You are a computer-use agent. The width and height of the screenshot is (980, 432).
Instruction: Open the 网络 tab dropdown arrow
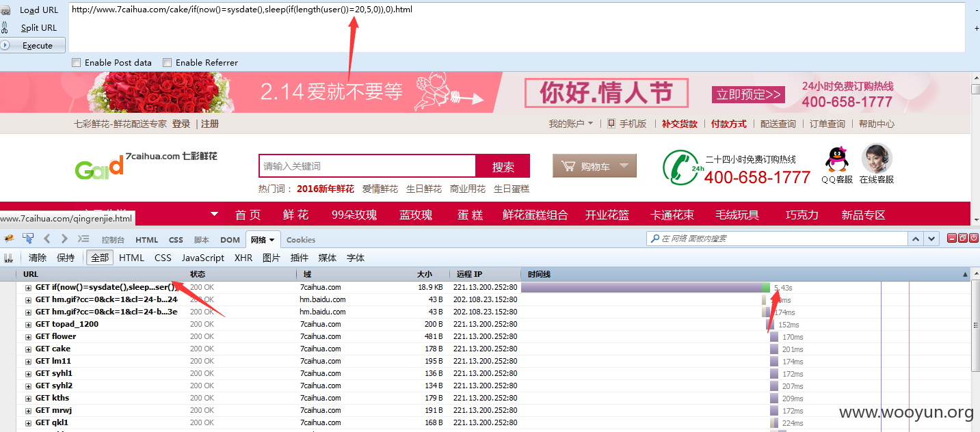(x=272, y=240)
